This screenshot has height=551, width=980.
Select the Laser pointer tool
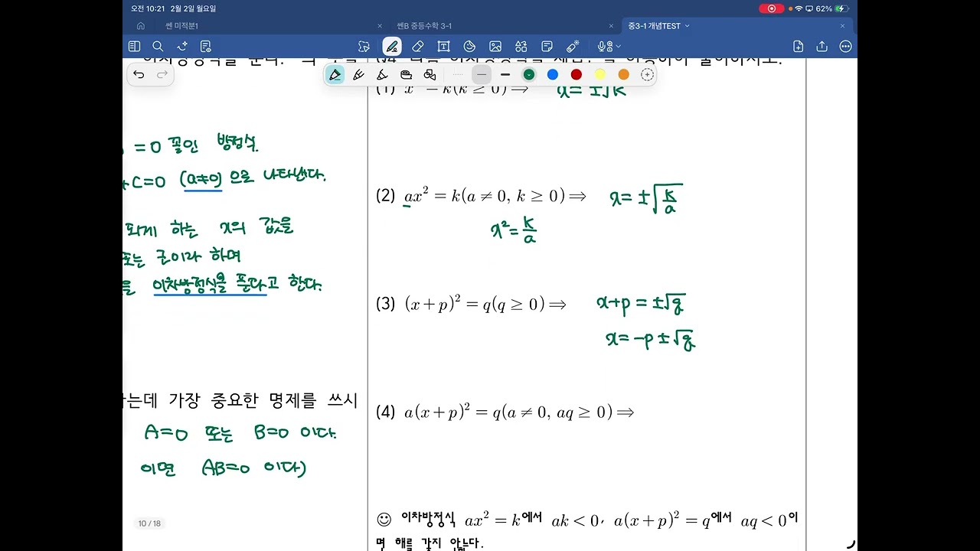click(573, 47)
